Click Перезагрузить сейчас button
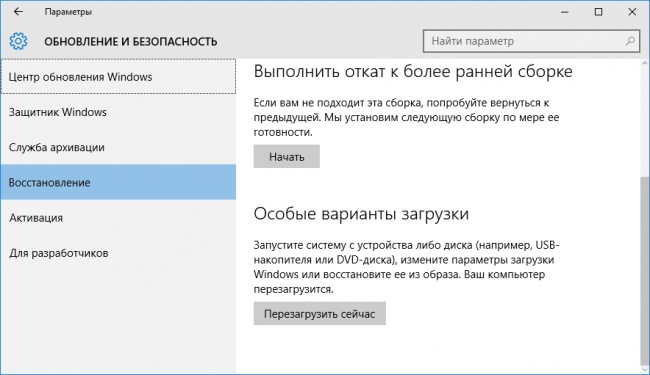The width and height of the screenshot is (650, 375). tap(320, 314)
